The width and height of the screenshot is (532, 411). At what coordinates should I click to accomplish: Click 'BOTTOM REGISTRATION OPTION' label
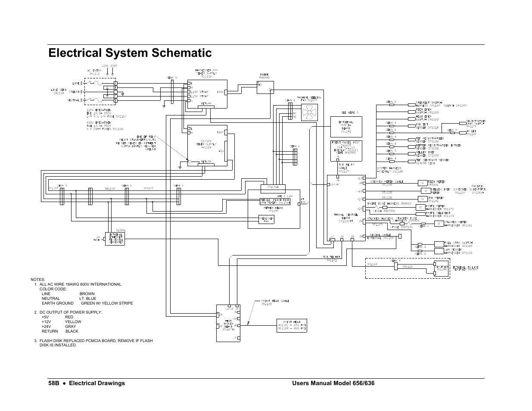(439, 146)
